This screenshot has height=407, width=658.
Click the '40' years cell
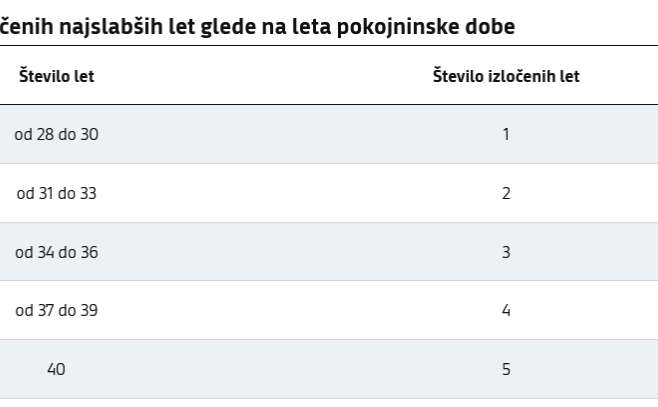pos(57,369)
